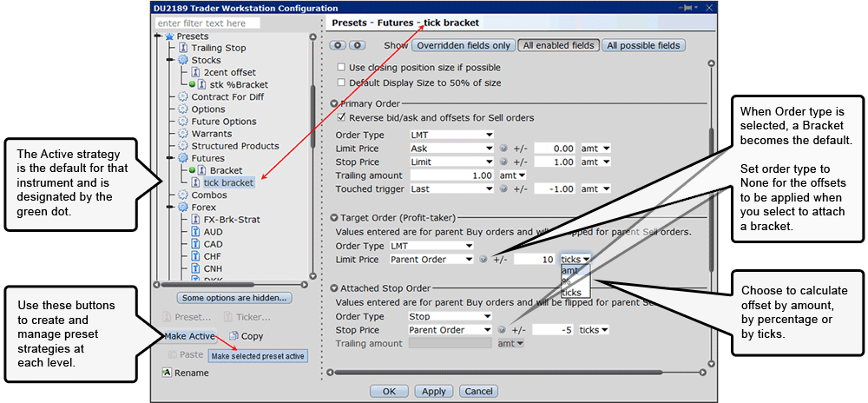
Task: Choose ticks in the open unit list
Action: pos(575,293)
